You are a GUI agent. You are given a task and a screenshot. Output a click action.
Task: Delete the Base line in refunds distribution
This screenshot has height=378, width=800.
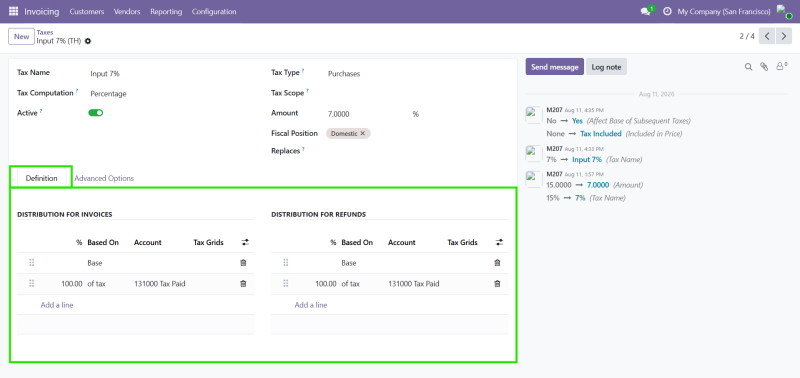497,263
